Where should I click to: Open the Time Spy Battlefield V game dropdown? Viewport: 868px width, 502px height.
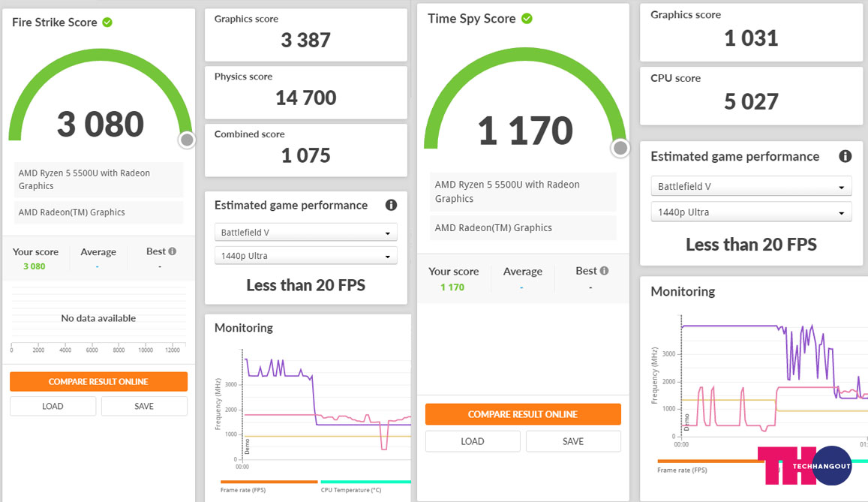751,187
